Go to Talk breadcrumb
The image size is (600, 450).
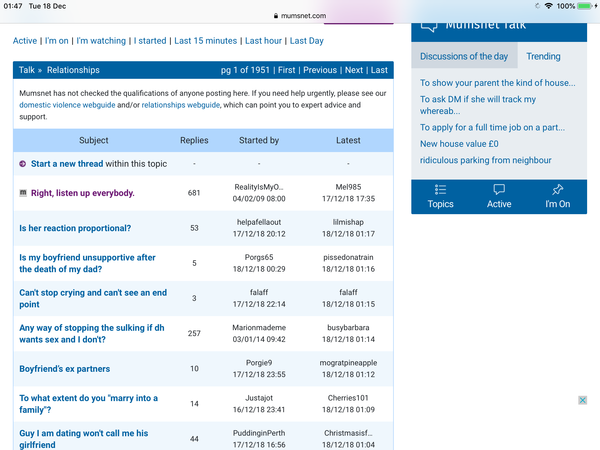click(27, 70)
